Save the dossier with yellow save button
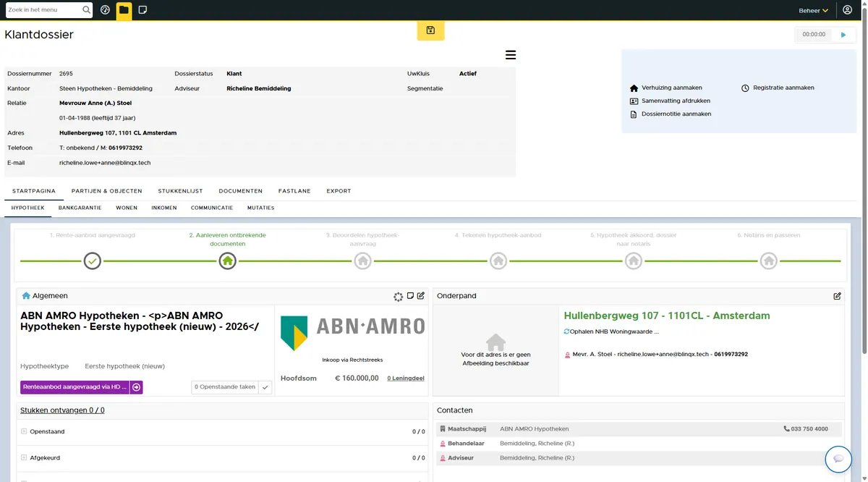 430,30
